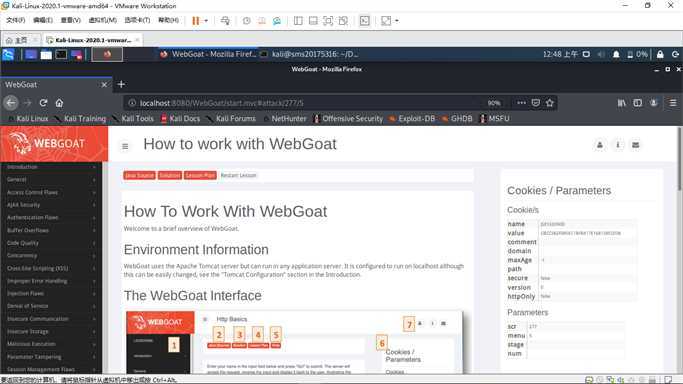Click the 90% zoom level indicator
Screen dimensions: 683x384
[x=494, y=103]
